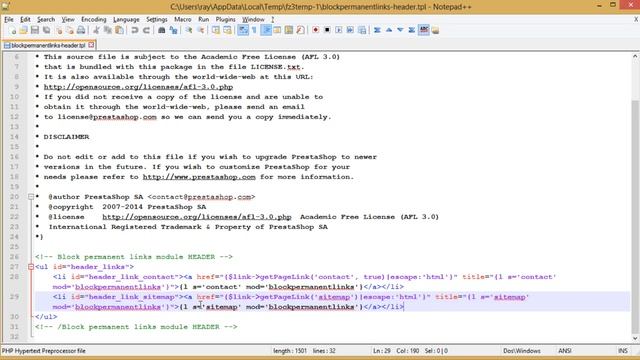The height and width of the screenshot is (360, 640).
Task: Print the document with the Print icon
Action: (x=81, y=30)
